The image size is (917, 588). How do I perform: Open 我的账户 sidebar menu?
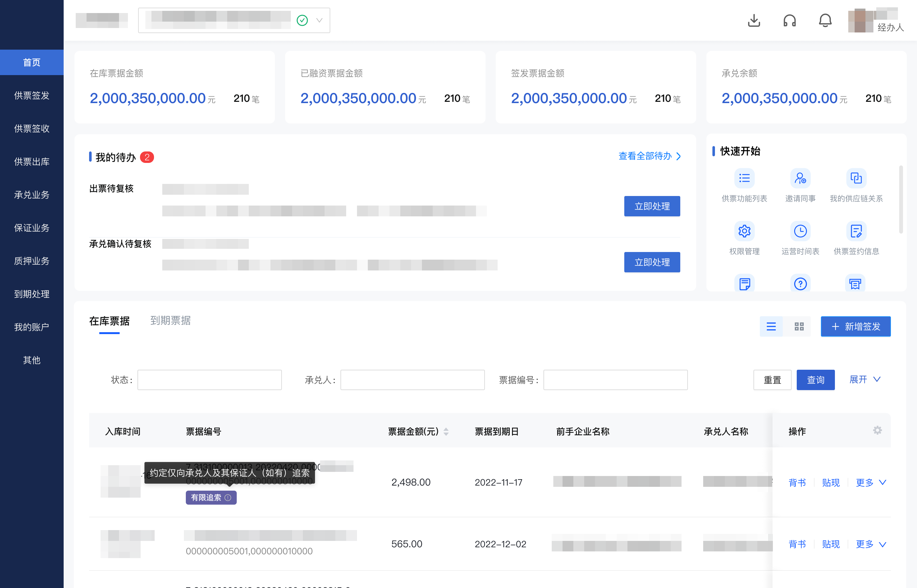click(x=32, y=327)
